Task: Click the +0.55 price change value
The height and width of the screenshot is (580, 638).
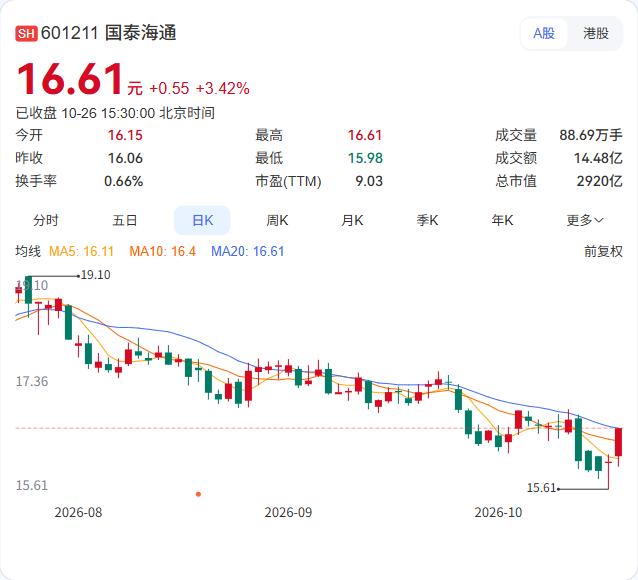Action: point(169,88)
